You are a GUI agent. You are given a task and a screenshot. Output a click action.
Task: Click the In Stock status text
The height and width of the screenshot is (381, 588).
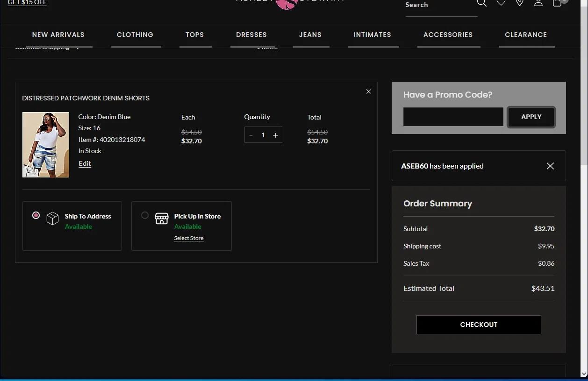click(90, 151)
